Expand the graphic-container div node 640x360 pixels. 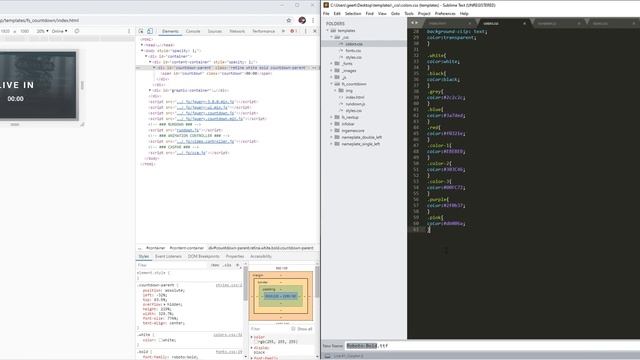coord(150,90)
